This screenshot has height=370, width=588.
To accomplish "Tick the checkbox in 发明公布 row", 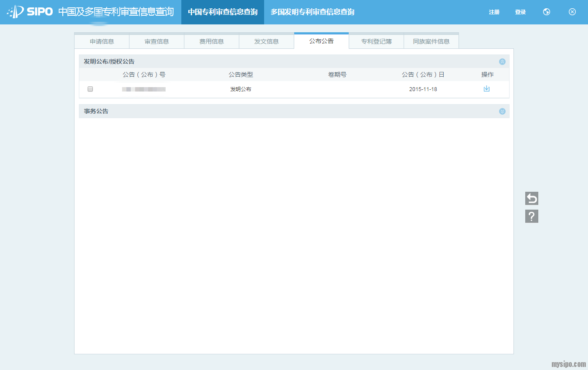I will click(x=90, y=89).
